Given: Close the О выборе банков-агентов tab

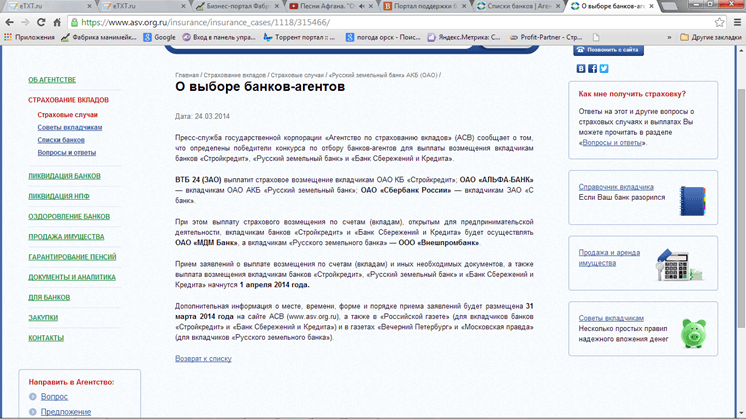Looking at the screenshot, I should pos(651,6).
